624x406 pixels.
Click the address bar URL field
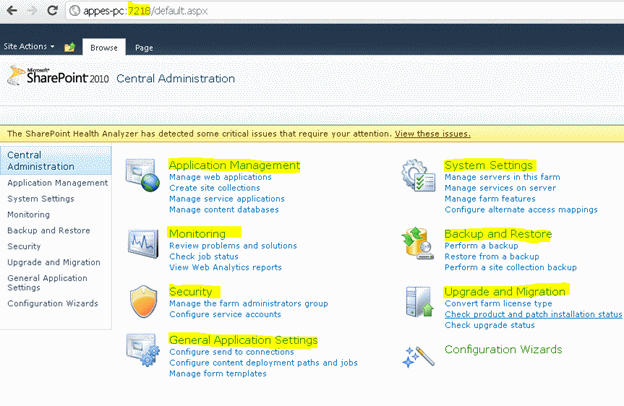346,11
